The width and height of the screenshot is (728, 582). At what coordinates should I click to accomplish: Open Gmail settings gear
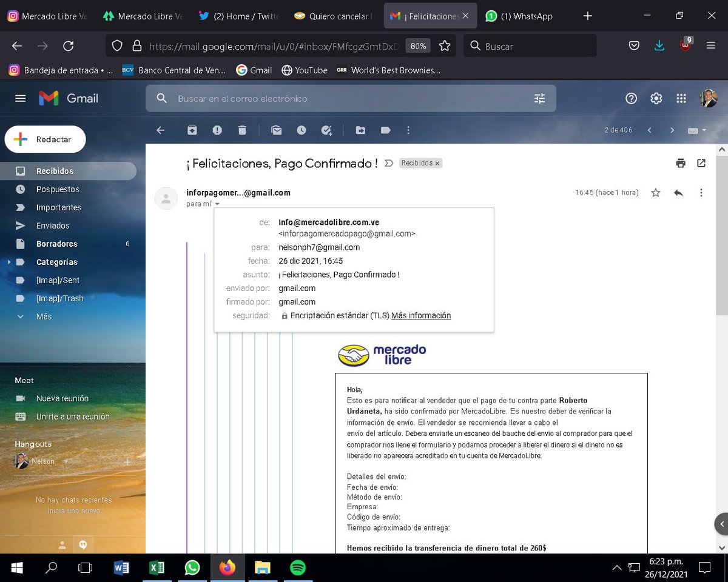pos(656,98)
